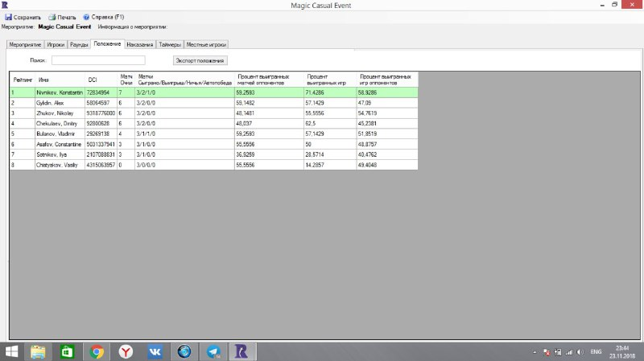
Task: Open the VK app in the taskbar
Action: tap(155, 351)
